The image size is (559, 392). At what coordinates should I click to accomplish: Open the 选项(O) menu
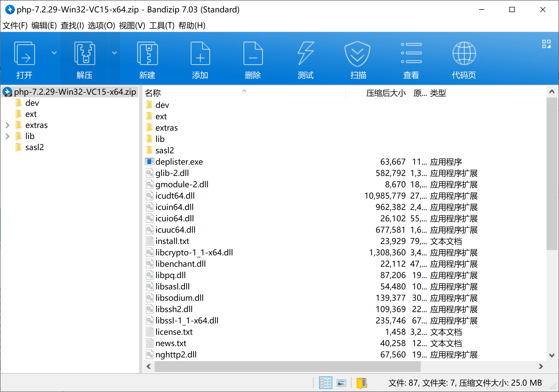point(101,25)
